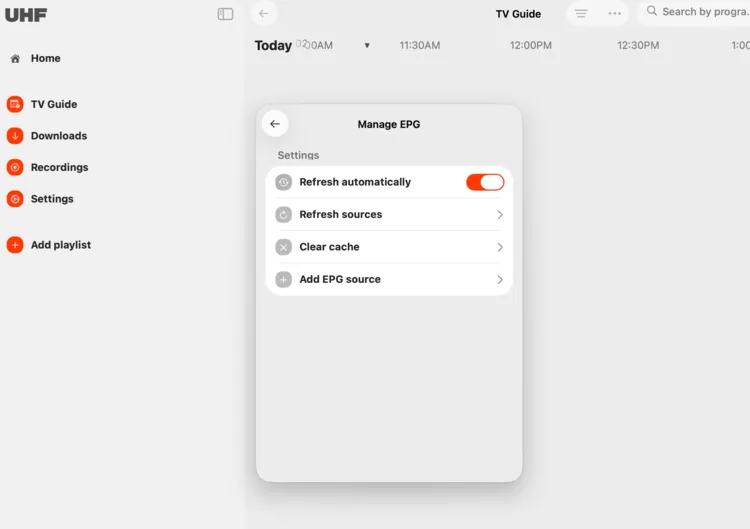The width and height of the screenshot is (750, 529).
Task: Open the filter list icon in toolbar
Action: 581,13
